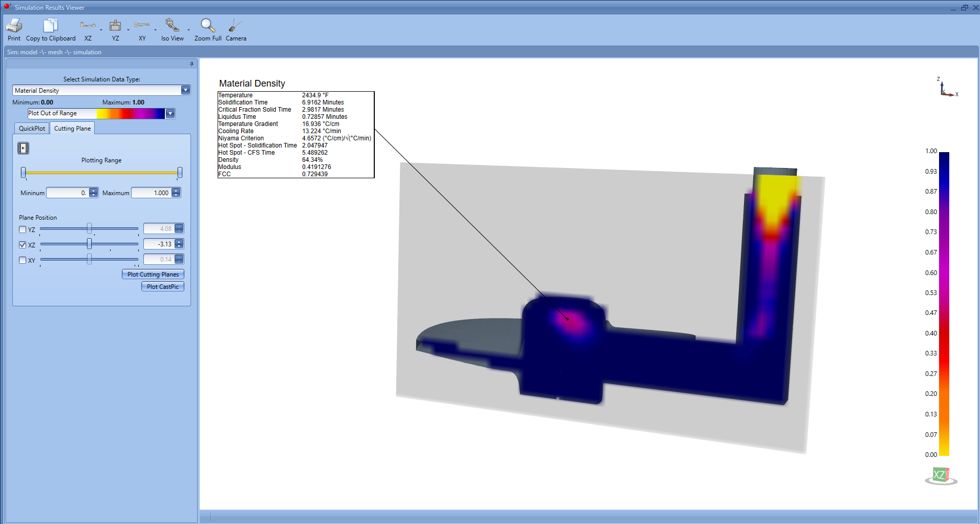980x524 pixels.
Task: Click the Plotting Range right slider handle
Action: [180, 173]
